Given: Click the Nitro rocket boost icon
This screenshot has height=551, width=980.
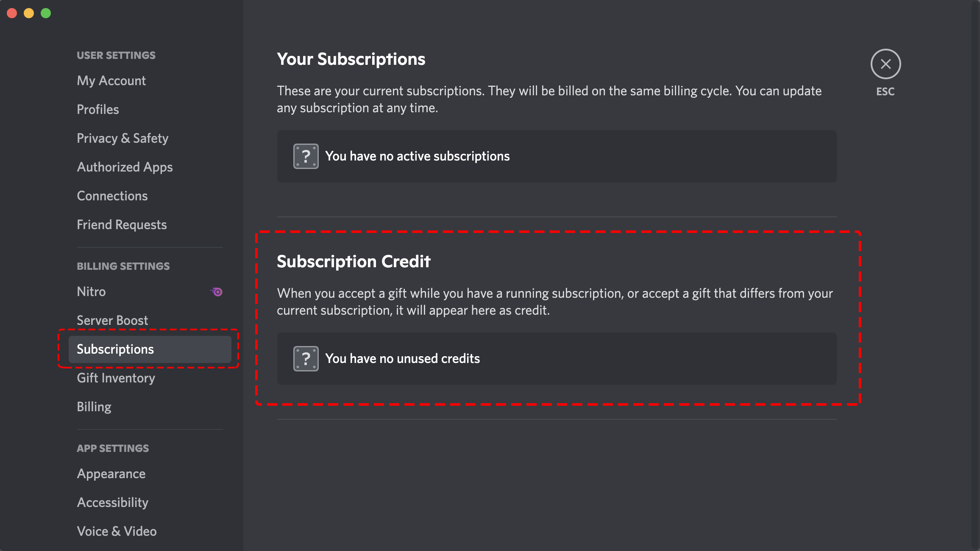Looking at the screenshot, I should tap(216, 292).
